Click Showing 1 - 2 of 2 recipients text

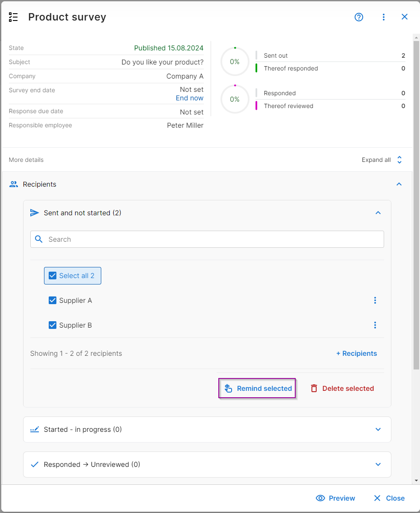pyautogui.click(x=76, y=353)
